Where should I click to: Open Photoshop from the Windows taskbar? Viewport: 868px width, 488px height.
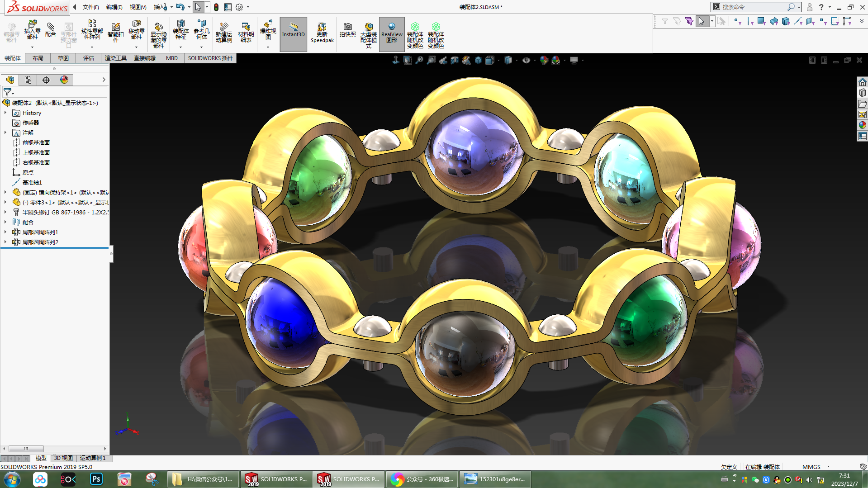[96, 479]
